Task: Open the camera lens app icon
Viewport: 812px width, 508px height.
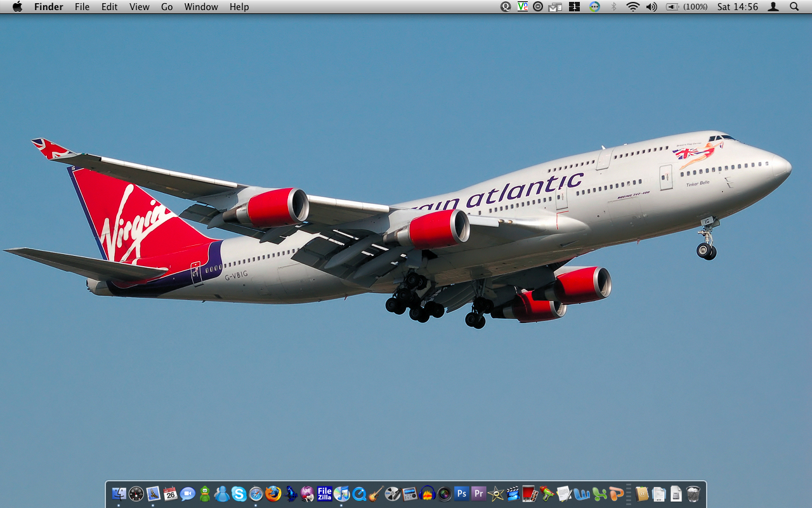Action: point(445,493)
